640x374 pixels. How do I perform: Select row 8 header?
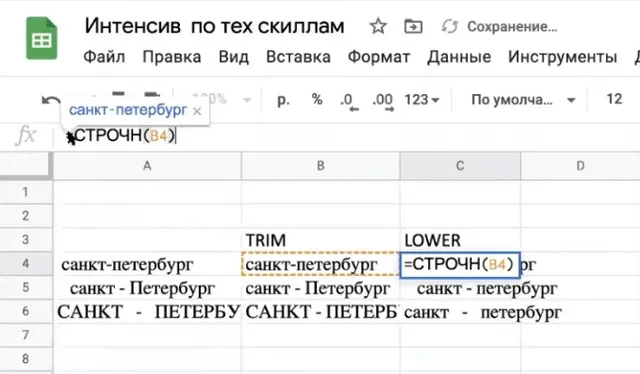click(x=26, y=359)
